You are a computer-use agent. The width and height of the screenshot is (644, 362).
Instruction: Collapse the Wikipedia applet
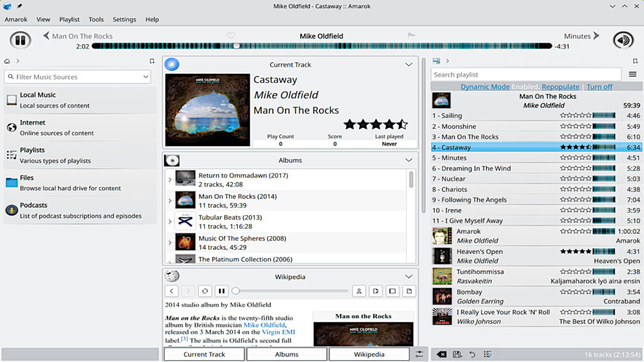[409, 277]
